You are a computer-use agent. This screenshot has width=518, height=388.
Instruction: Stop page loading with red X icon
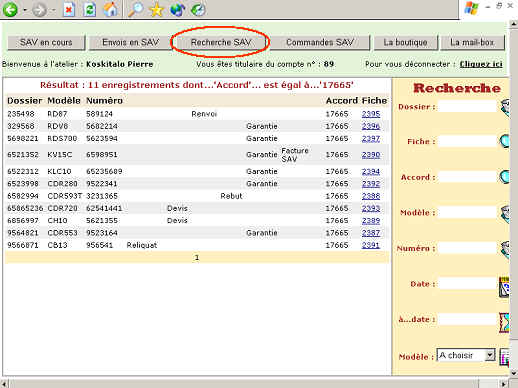pos(69,10)
